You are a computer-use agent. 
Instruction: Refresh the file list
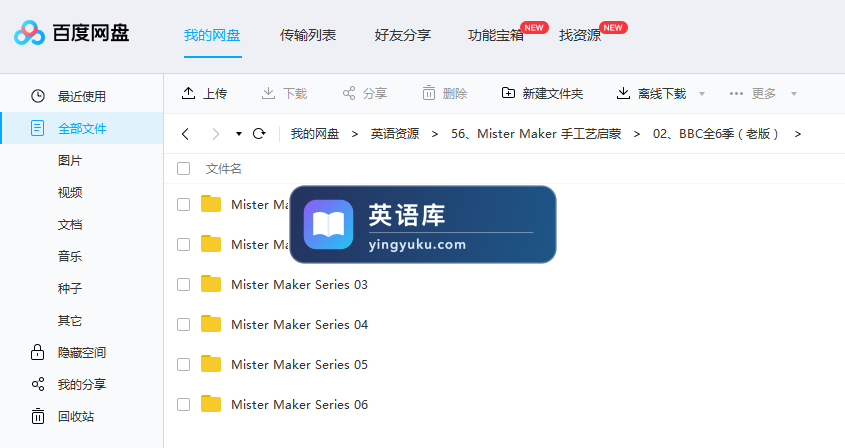click(259, 133)
